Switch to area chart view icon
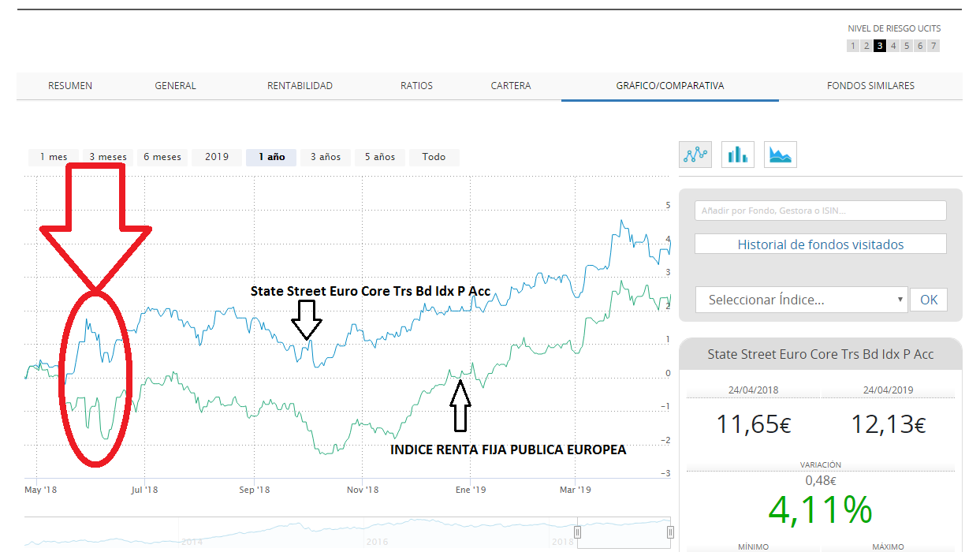980x552 pixels. pyautogui.click(x=780, y=155)
